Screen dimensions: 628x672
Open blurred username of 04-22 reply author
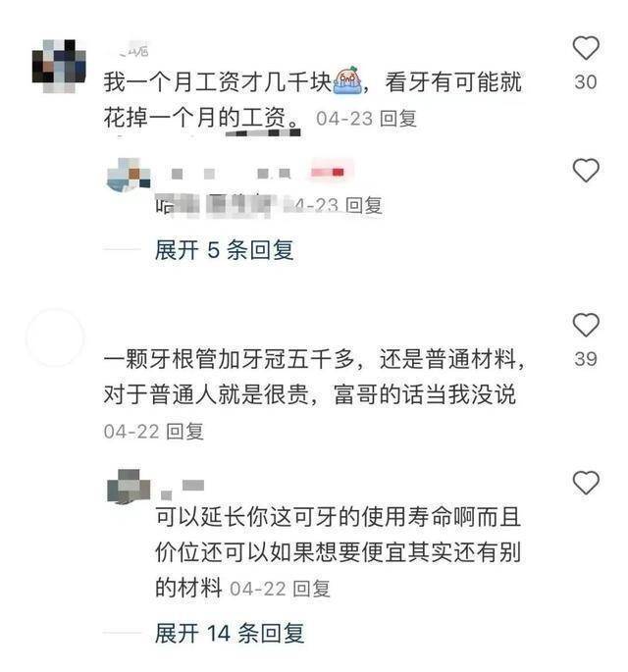click(182, 490)
